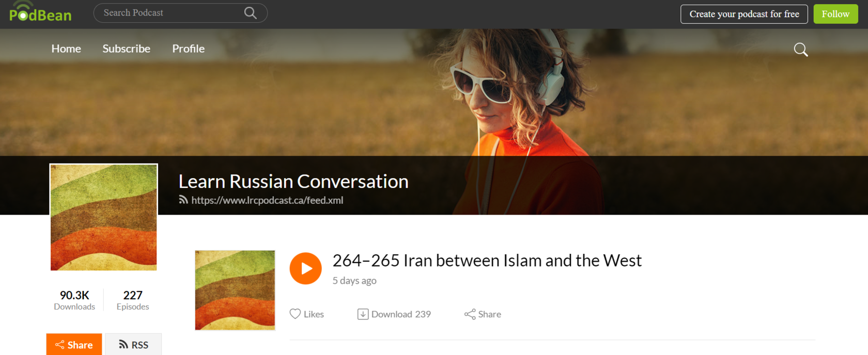
Task: Click the download arrow icon
Action: coord(363,314)
